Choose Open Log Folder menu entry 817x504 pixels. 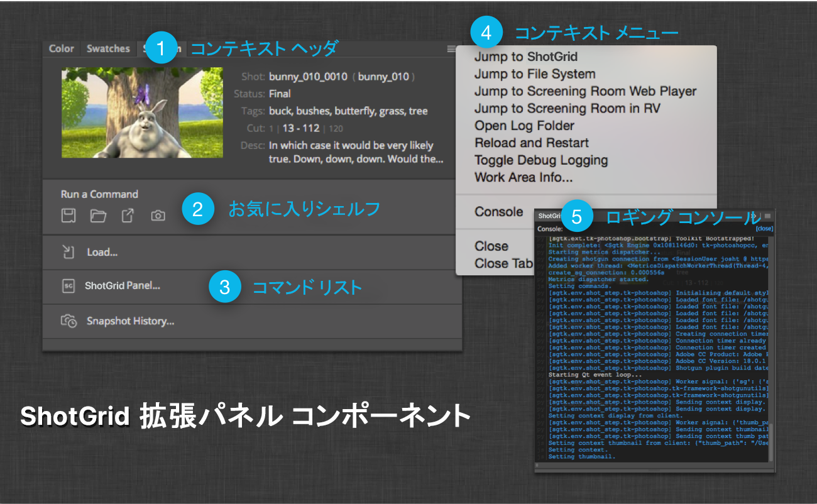point(525,126)
